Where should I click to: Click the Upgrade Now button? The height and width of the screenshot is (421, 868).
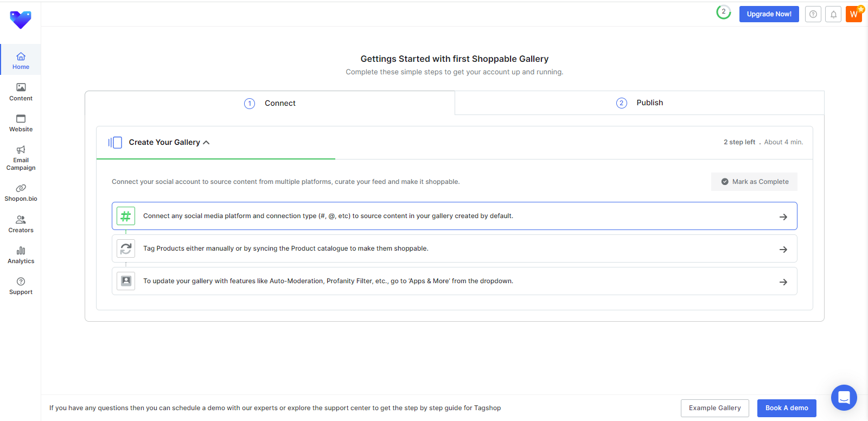tap(769, 14)
